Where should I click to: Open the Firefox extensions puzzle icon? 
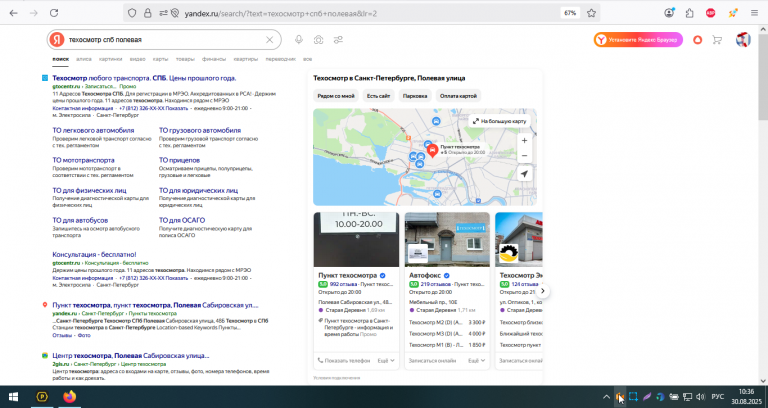690,13
